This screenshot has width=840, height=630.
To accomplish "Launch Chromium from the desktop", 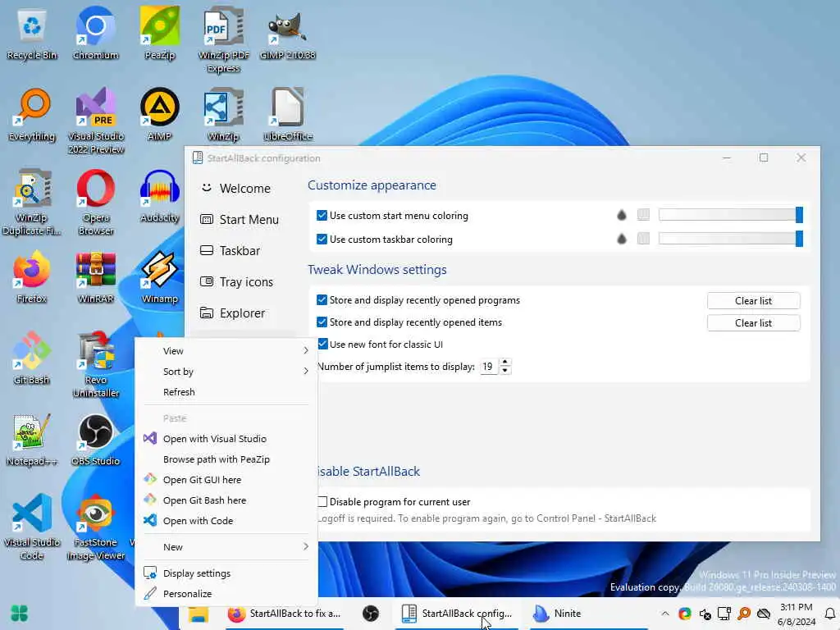I will (x=95, y=33).
